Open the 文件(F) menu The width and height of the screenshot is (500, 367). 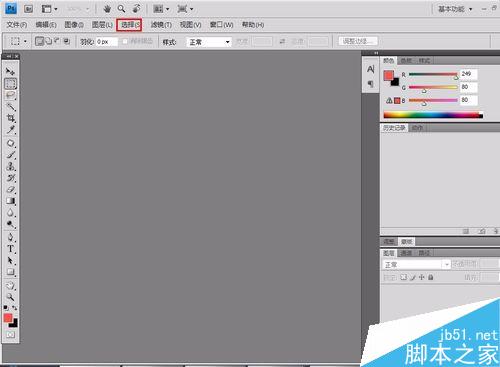pyautogui.click(x=17, y=25)
